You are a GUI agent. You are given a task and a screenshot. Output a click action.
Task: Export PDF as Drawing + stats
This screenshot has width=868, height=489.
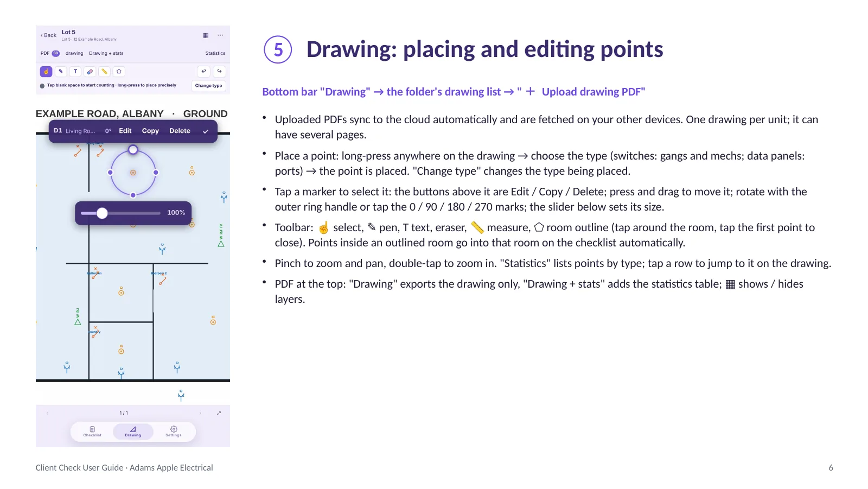106,54
